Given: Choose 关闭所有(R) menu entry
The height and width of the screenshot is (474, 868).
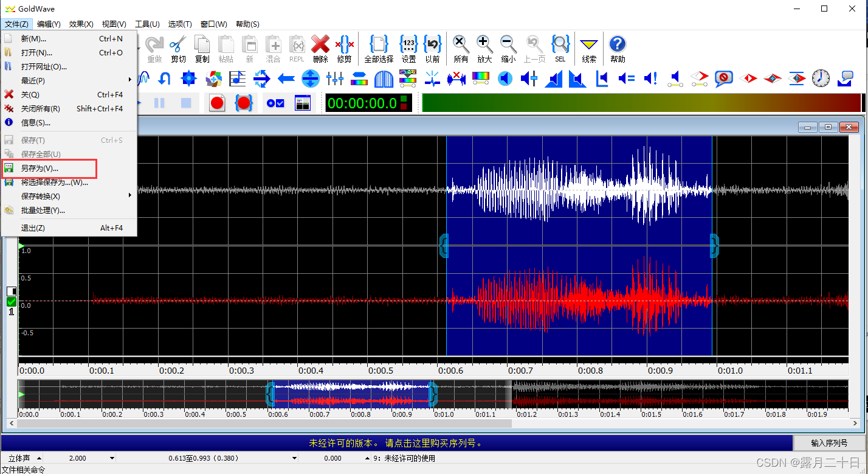Looking at the screenshot, I should click(x=69, y=108).
